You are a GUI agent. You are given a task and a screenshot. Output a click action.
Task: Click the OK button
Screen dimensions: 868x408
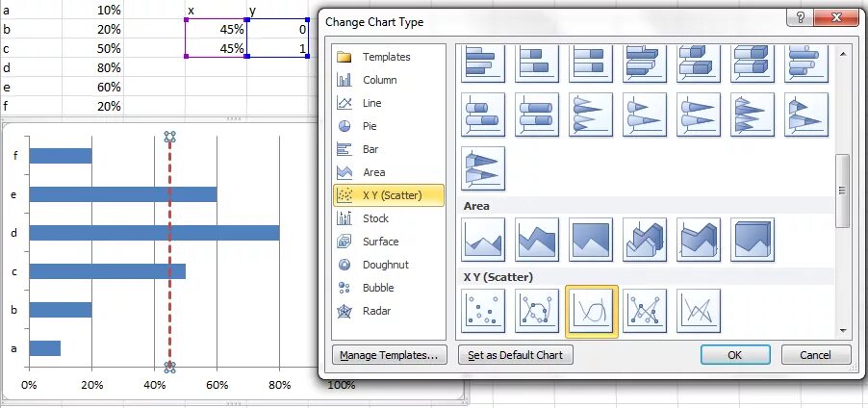point(734,355)
